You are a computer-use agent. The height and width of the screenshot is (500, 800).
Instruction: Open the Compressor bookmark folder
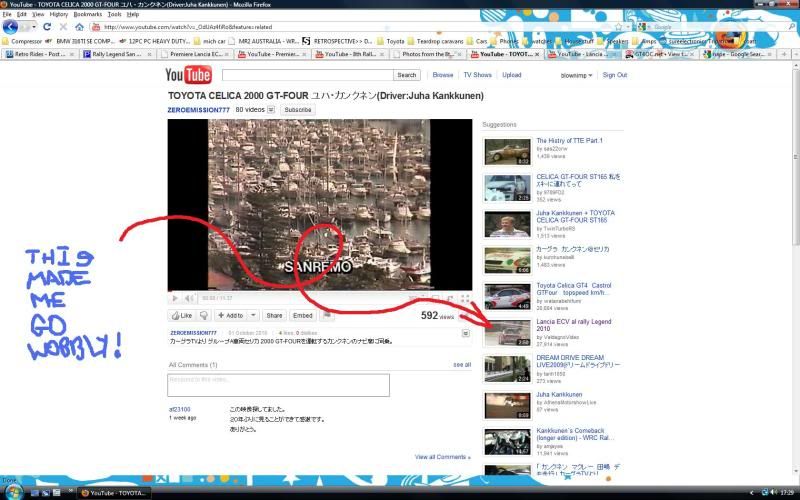tap(22, 41)
